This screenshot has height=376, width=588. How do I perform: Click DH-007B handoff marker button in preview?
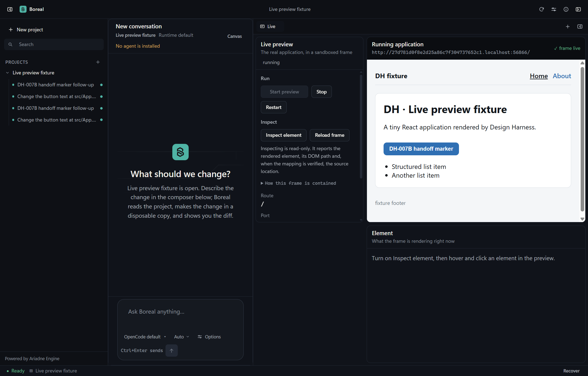[x=421, y=149]
